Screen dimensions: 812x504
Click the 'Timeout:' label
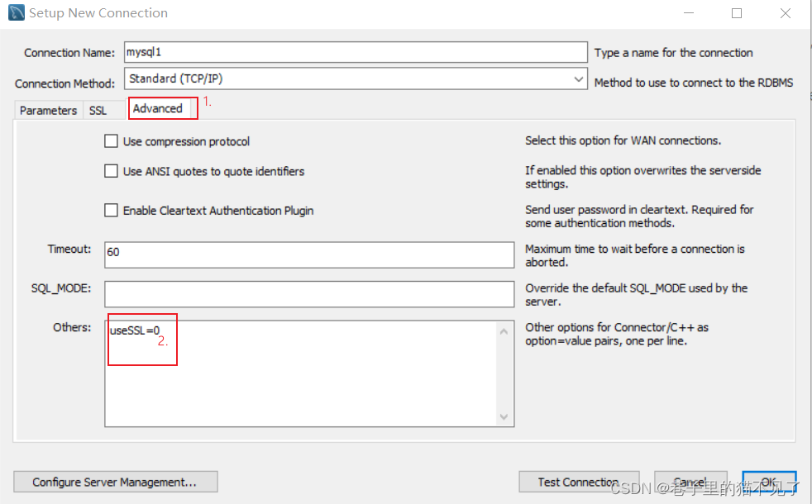click(69, 249)
